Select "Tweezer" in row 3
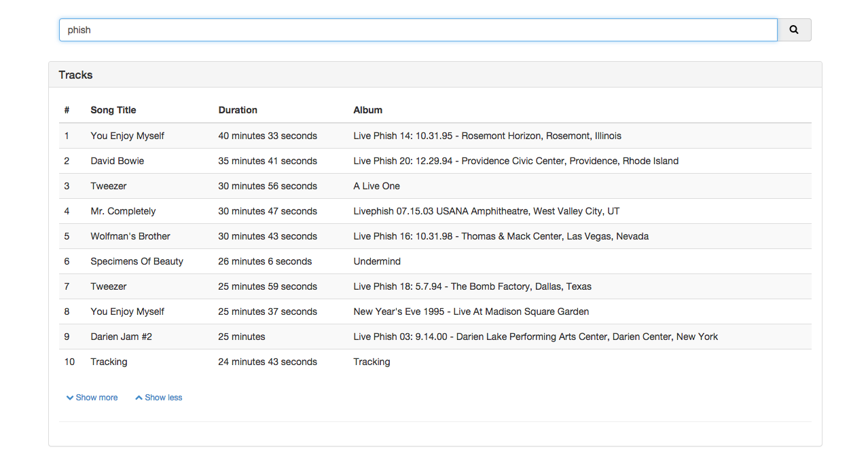868x456 pixels. coord(109,186)
